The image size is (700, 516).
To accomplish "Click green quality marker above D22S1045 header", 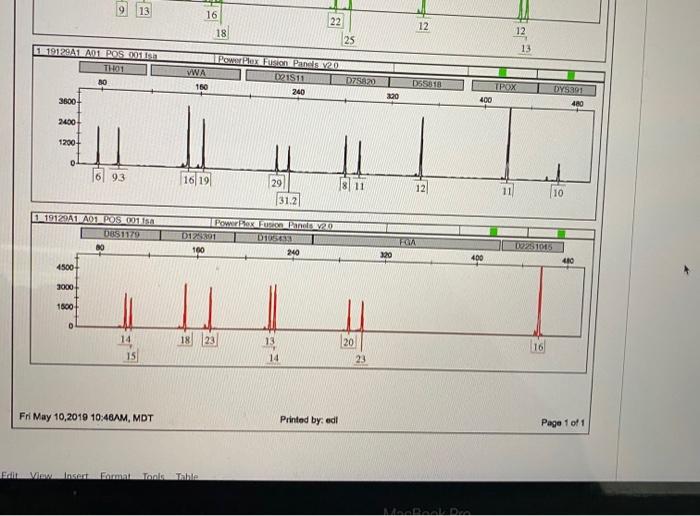I will click(x=561, y=234).
